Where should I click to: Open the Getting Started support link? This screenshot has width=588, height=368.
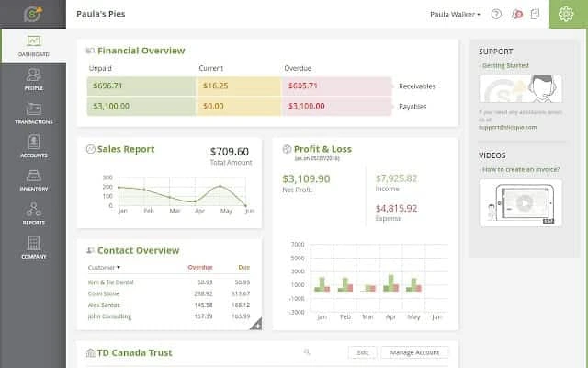coord(504,65)
